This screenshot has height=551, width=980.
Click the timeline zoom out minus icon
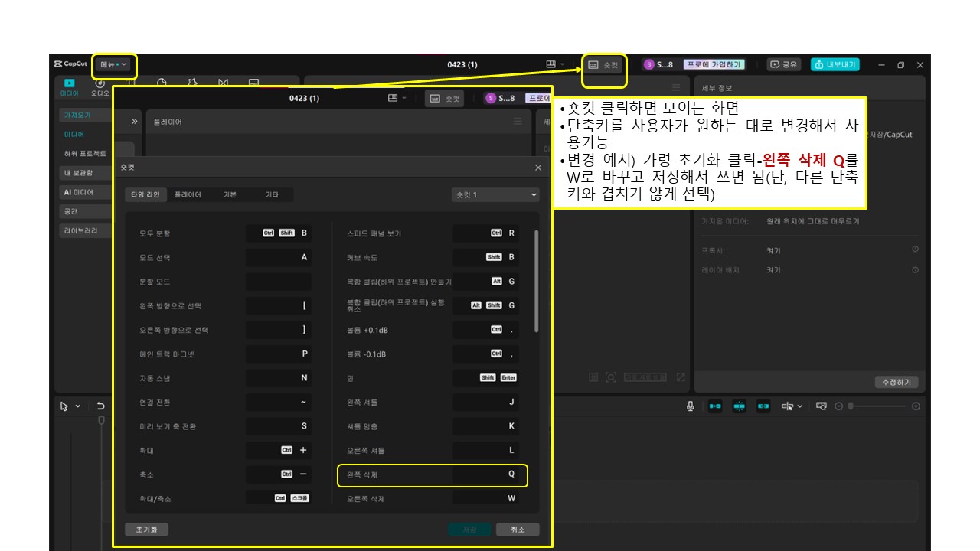839,406
